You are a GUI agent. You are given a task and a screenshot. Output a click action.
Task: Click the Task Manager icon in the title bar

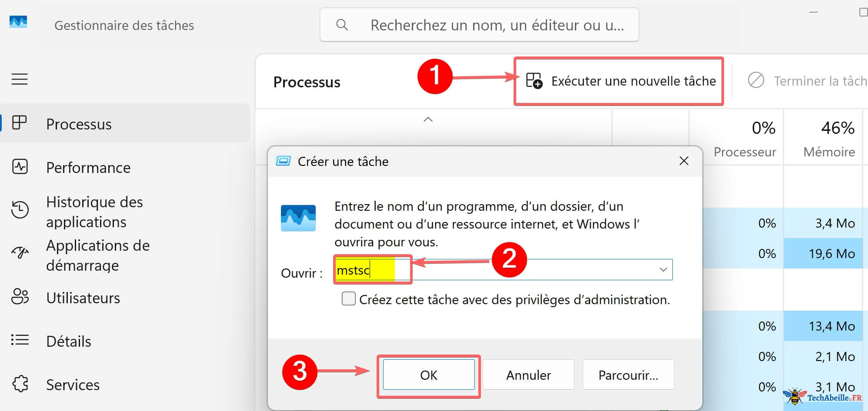(18, 22)
